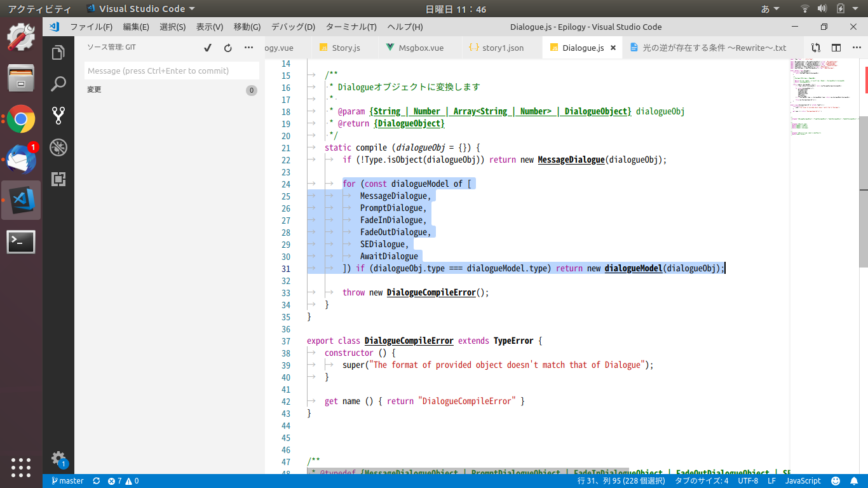Click the errors and warnings count
Image resolution: width=868 pixels, height=488 pixels.
(123, 481)
